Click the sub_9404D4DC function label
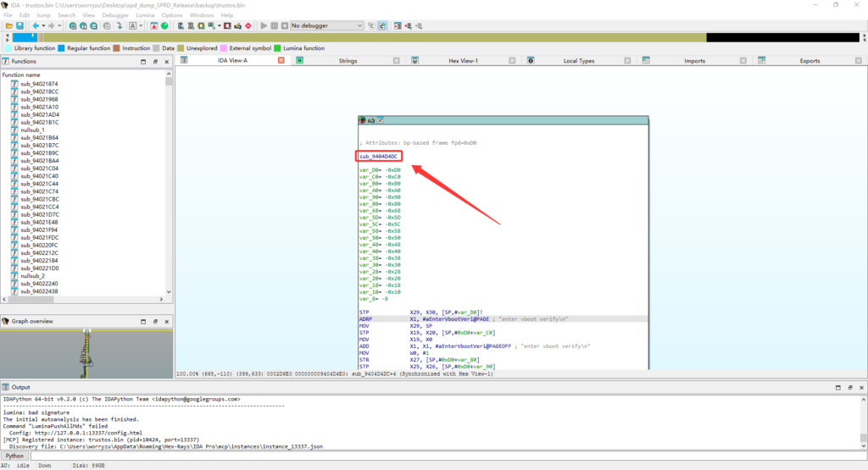 pyautogui.click(x=379, y=157)
